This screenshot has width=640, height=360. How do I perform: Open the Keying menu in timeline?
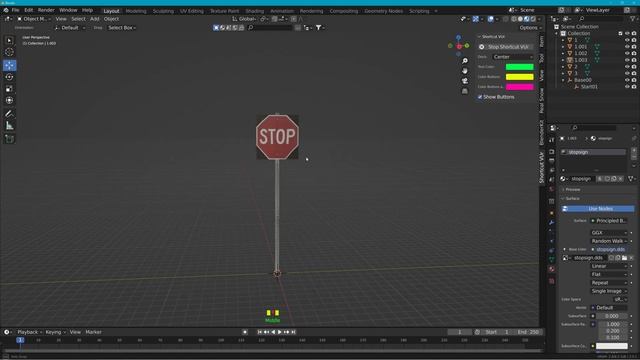(55, 332)
